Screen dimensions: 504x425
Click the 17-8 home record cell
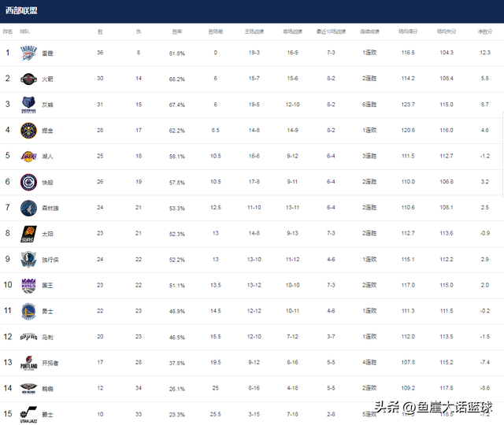[x=254, y=182]
